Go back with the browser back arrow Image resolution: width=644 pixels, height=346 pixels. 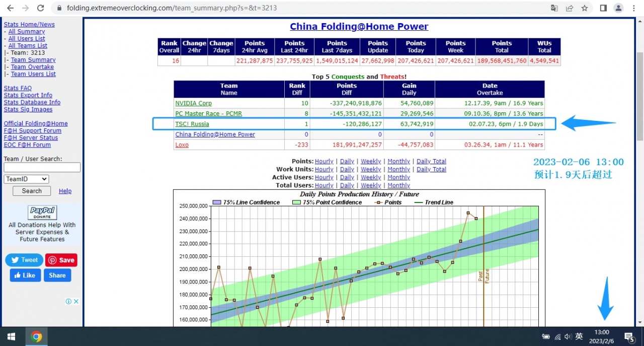pyautogui.click(x=10, y=8)
